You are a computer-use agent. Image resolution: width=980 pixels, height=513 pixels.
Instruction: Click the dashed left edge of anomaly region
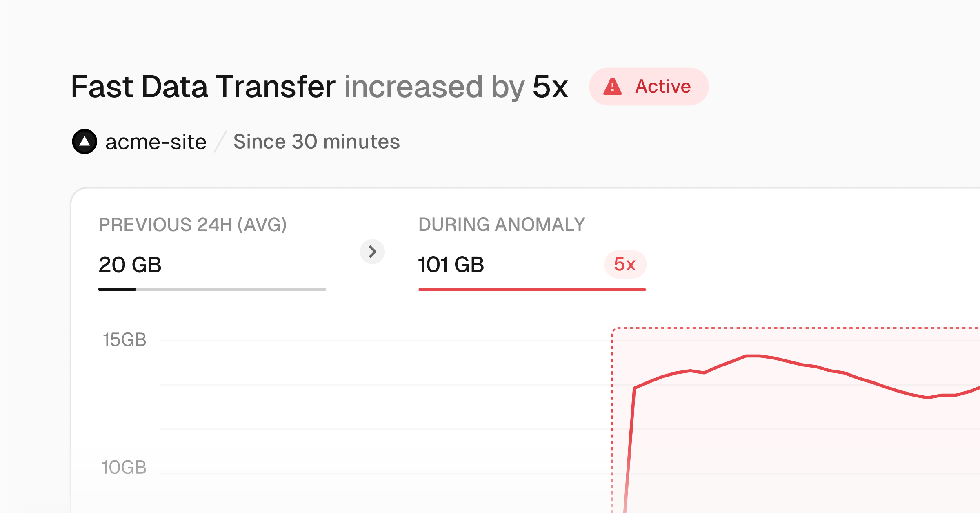coord(612,408)
